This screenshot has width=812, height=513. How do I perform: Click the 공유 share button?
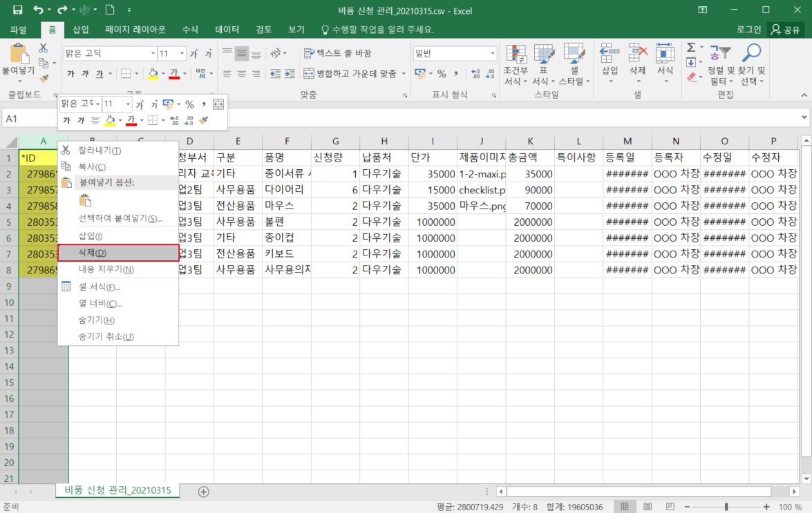(785, 30)
